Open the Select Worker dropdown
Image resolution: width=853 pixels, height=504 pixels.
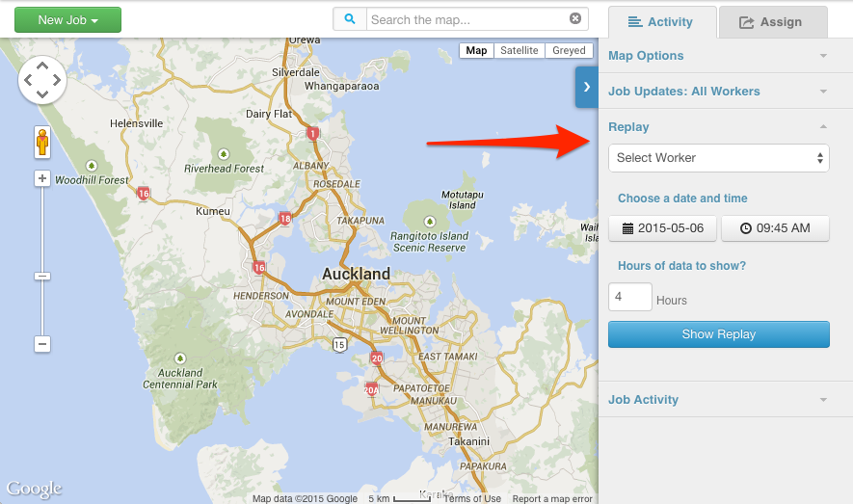[719, 158]
